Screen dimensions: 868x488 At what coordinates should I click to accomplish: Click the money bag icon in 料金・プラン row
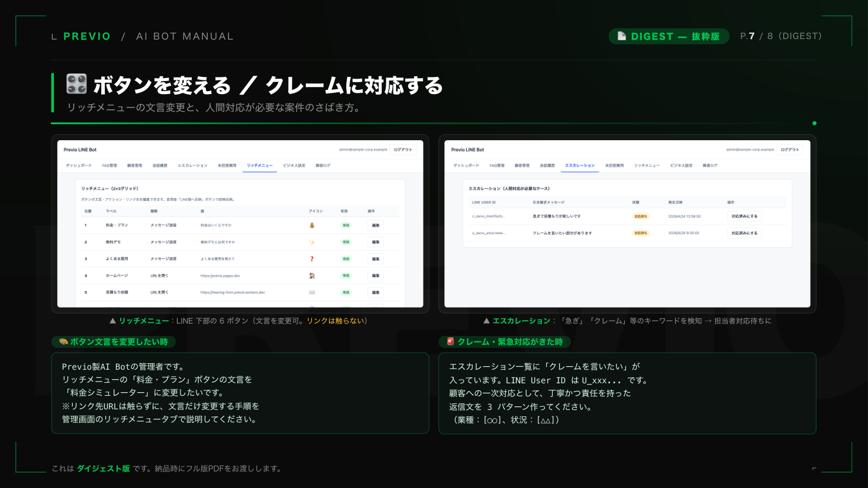pos(312,225)
